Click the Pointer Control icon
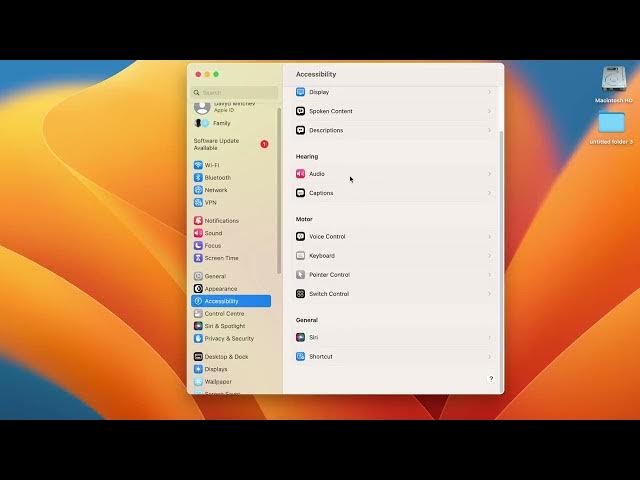This screenshot has height=480, width=640. (x=300, y=275)
